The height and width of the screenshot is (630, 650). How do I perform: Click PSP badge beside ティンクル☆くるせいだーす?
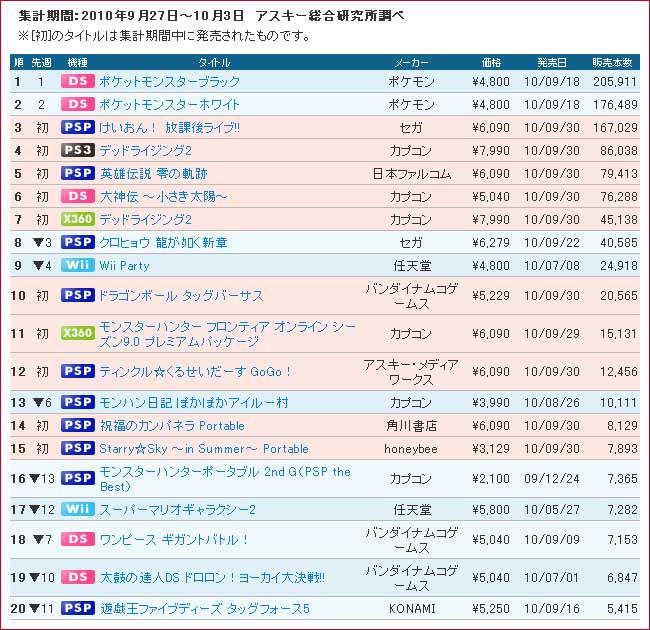(78, 371)
